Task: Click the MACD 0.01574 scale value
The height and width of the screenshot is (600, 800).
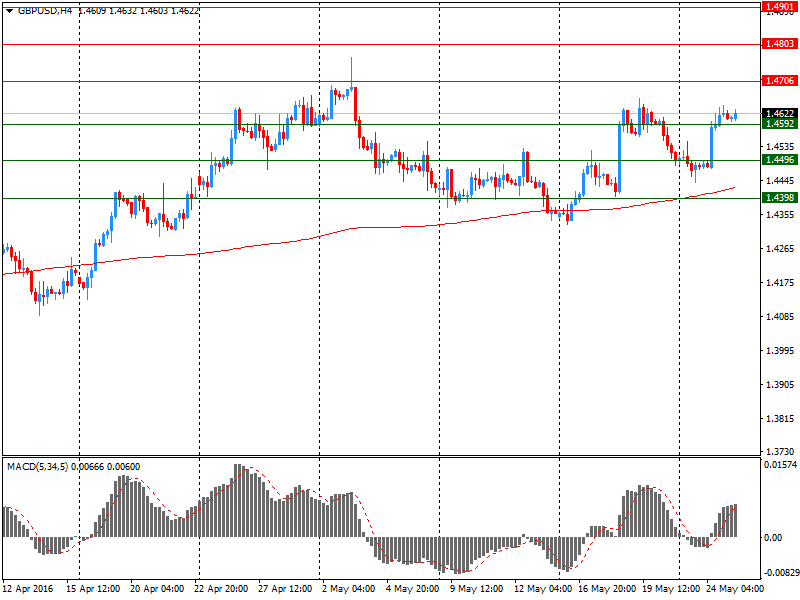Action: tap(780, 465)
